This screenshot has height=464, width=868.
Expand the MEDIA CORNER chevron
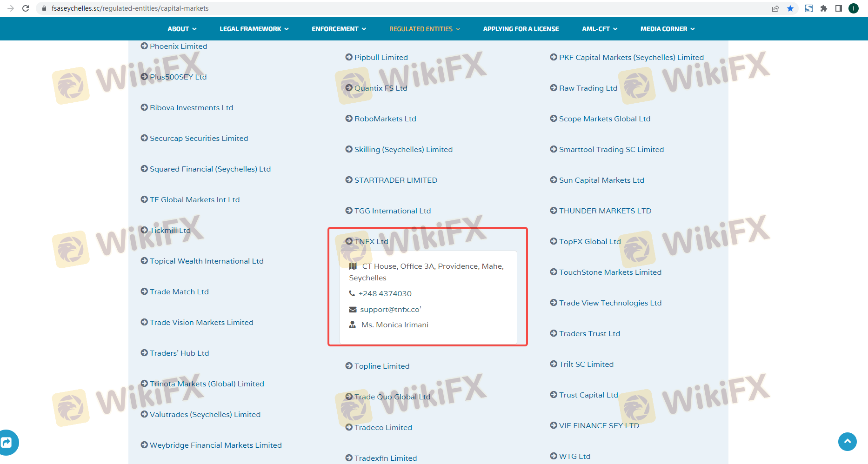tap(693, 29)
